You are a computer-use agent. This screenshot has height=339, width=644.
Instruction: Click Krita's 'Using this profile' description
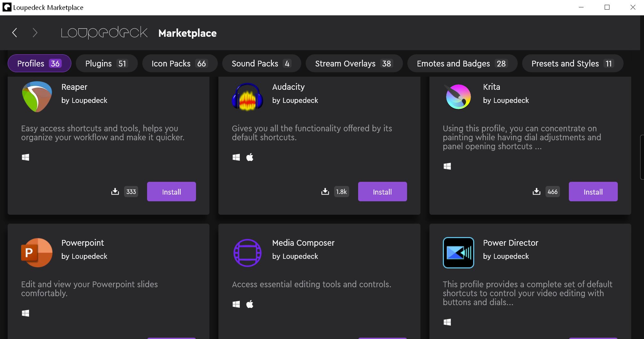tap(522, 137)
